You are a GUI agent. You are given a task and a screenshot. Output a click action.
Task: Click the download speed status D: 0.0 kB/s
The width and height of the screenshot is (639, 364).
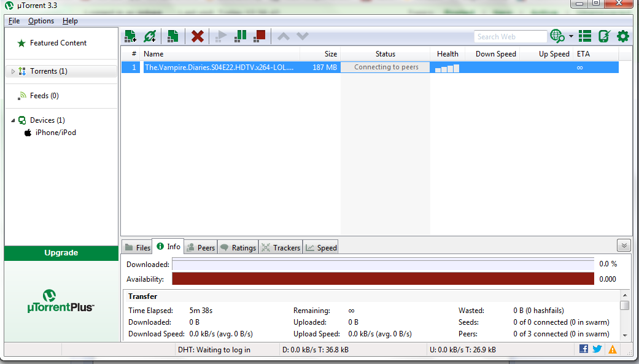316,350
